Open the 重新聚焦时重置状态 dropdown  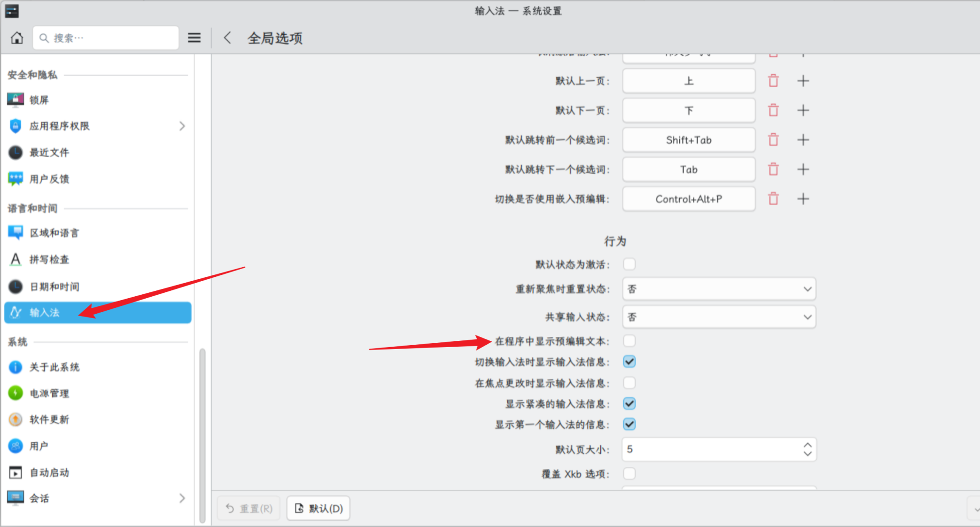point(719,289)
